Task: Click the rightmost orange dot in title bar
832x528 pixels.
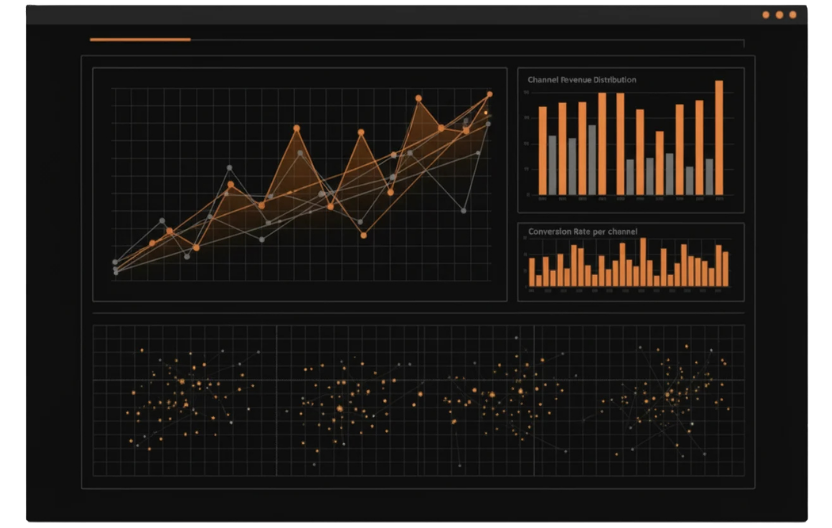Action: pyautogui.click(x=793, y=15)
